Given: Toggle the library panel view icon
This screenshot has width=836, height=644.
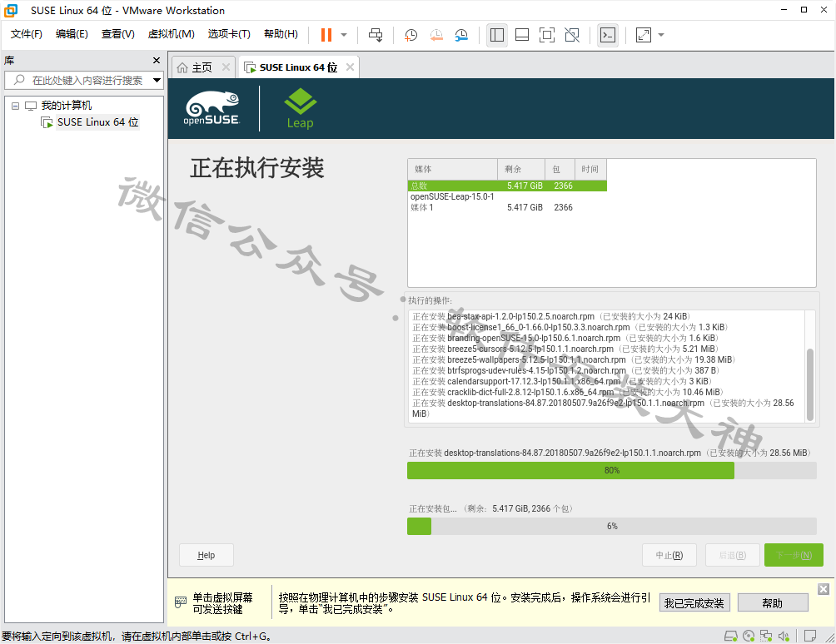Looking at the screenshot, I should click(x=497, y=35).
